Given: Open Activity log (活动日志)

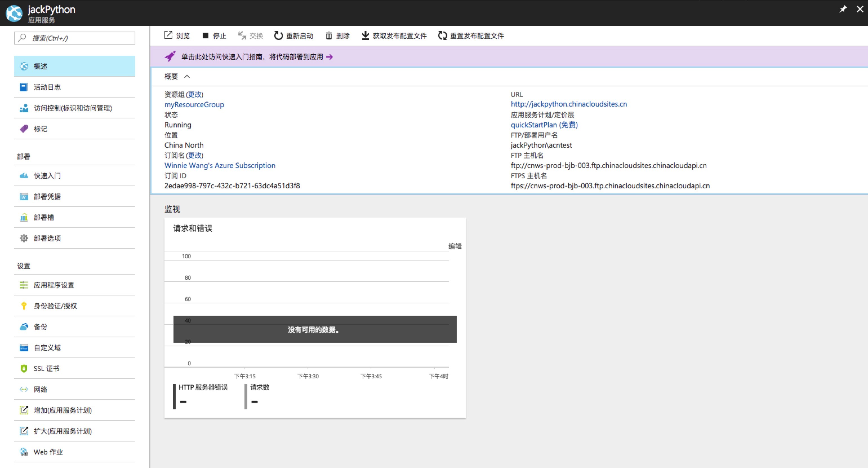Looking at the screenshot, I should click(x=74, y=87).
